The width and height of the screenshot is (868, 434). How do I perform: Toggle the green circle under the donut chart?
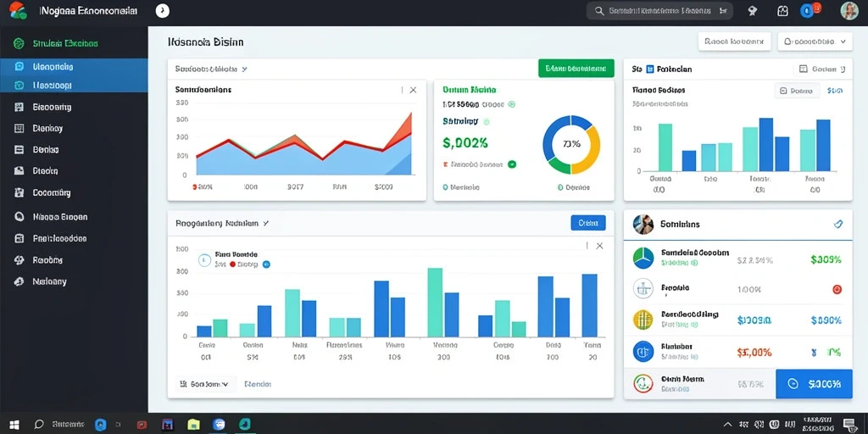(560, 187)
